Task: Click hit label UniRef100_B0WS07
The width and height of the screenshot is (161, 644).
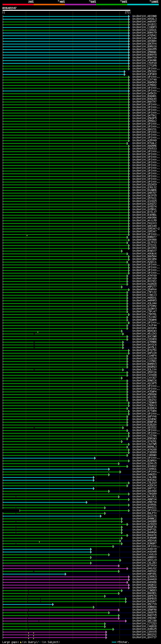Action: pos(144,251)
